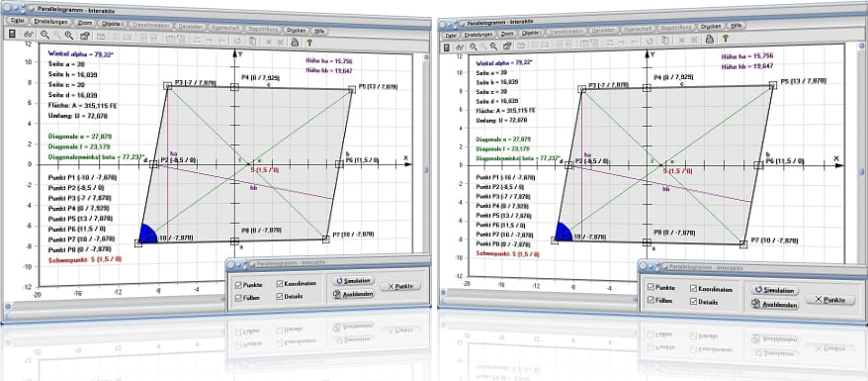The image size is (868, 381).
Task: Click the yellow help icon, left window
Action: tap(309, 43)
